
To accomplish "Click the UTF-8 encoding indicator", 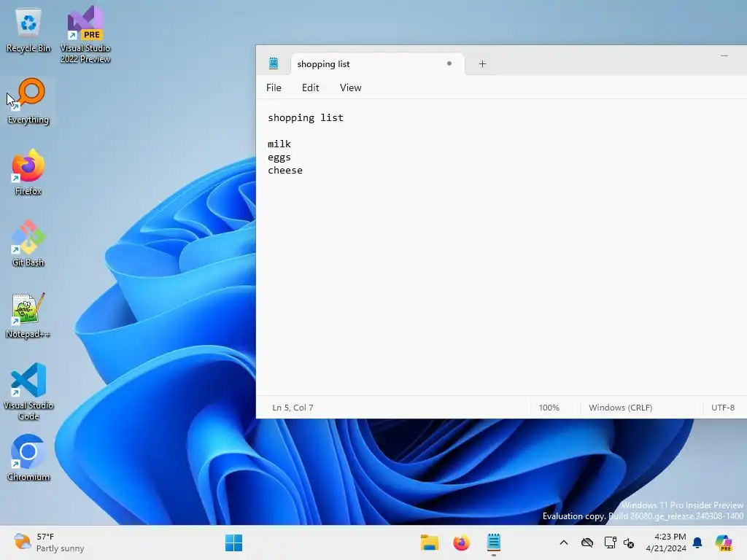I will pyautogui.click(x=723, y=408).
